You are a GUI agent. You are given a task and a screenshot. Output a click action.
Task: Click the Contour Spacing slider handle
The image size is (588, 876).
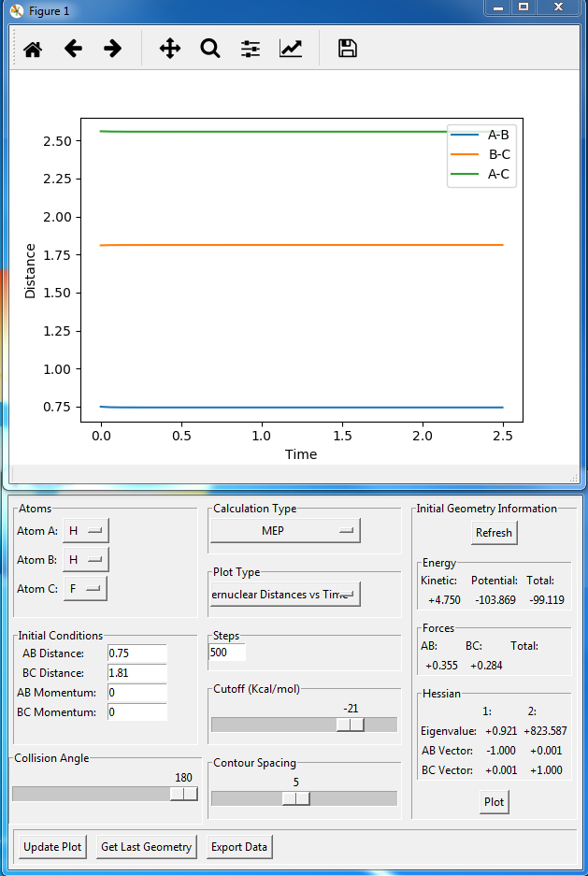[x=296, y=798]
